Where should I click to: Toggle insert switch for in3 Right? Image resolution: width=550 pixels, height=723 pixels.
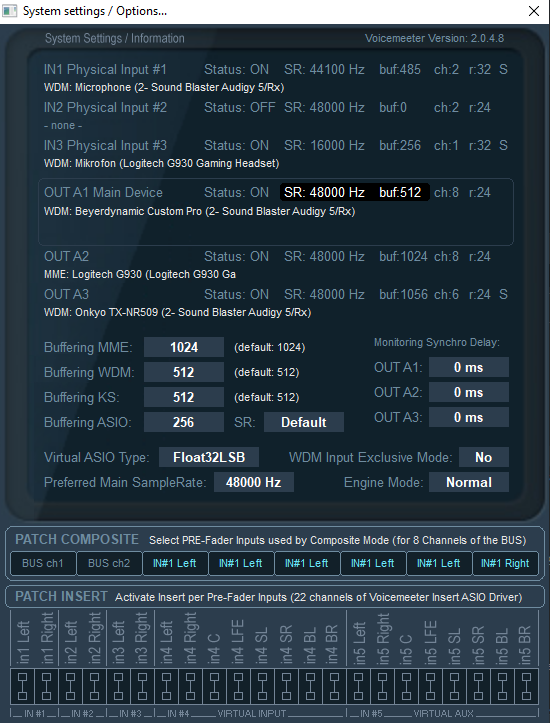[x=142, y=687]
